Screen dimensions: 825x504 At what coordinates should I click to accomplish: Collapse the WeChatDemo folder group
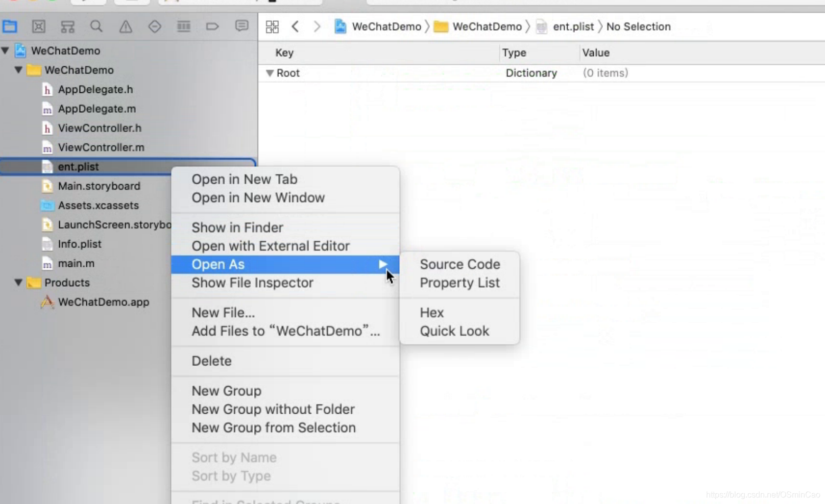[x=18, y=70]
